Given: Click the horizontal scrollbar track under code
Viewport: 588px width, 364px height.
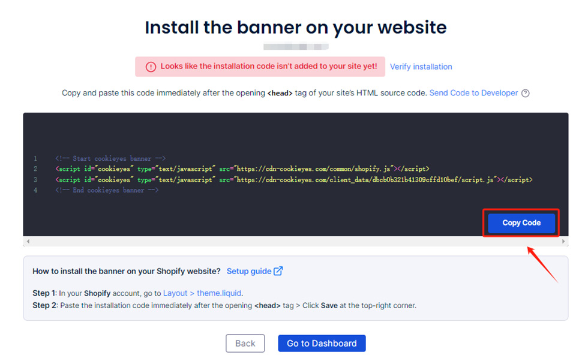Looking at the screenshot, I should pyautogui.click(x=295, y=241).
